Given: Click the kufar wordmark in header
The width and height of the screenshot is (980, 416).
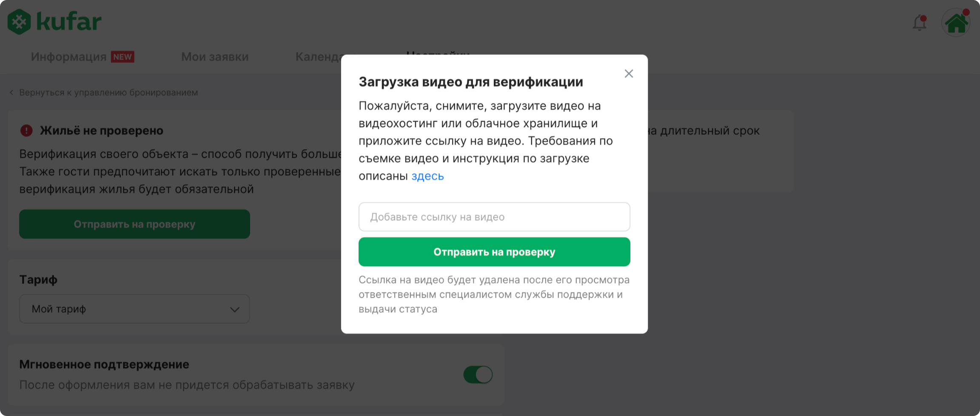Looking at the screenshot, I should [69, 22].
